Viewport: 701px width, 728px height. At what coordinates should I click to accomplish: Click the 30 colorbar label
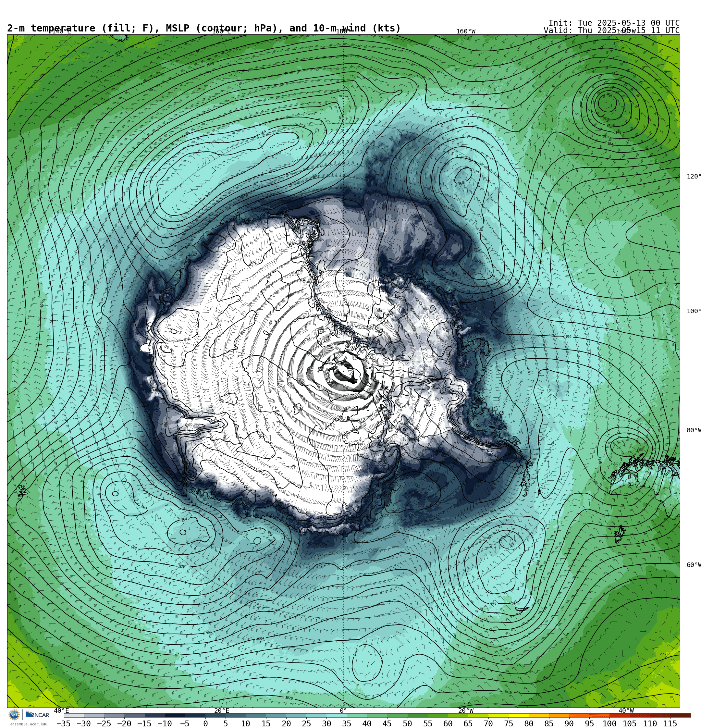click(326, 723)
